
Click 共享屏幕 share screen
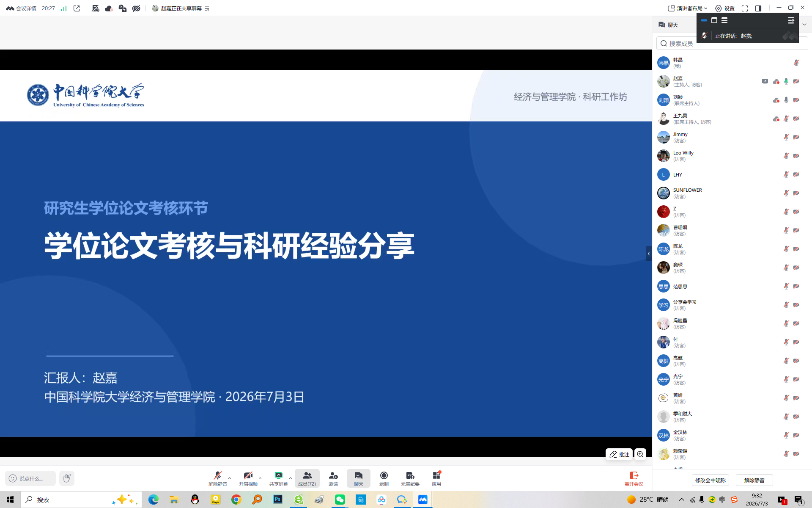(x=279, y=478)
